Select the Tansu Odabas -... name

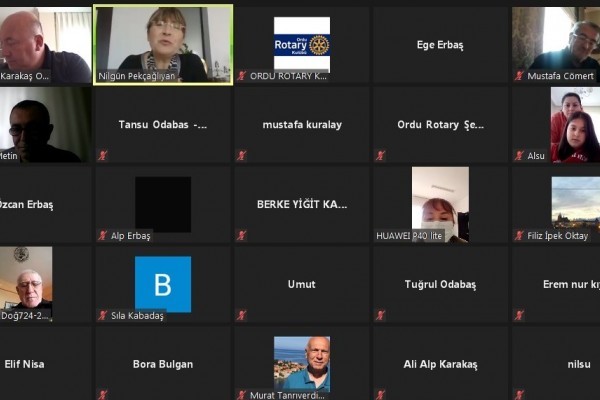(163, 124)
